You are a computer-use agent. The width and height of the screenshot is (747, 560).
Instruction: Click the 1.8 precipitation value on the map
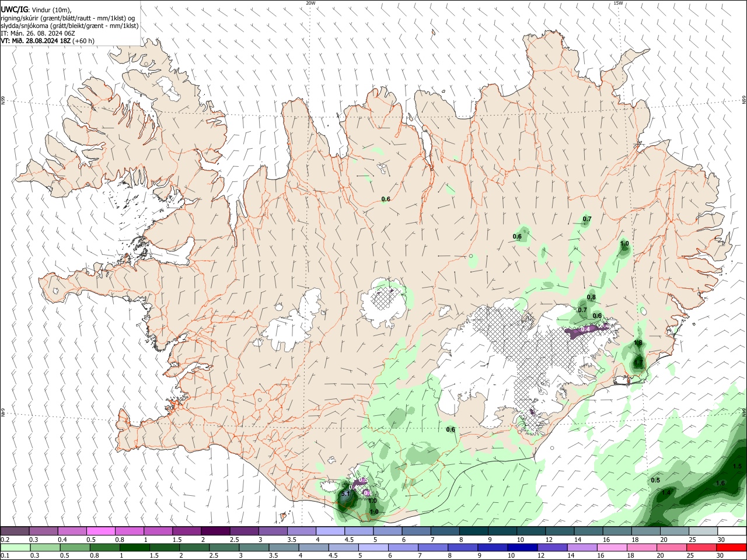tap(638, 343)
